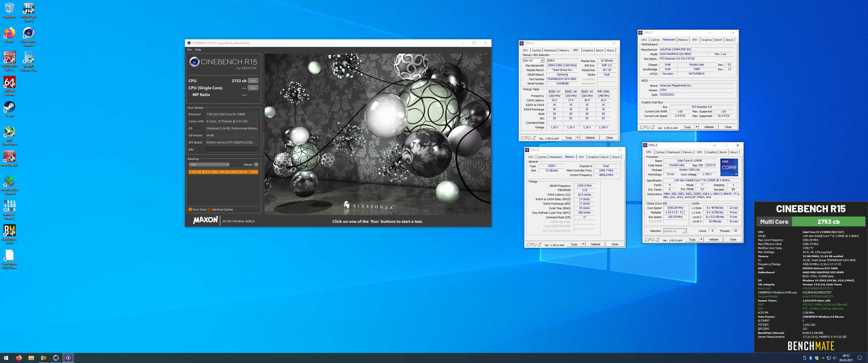The height and width of the screenshot is (363, 868).
Task: Open the HWiNFO64 shortcut on desktop
Action: (29, 12)
